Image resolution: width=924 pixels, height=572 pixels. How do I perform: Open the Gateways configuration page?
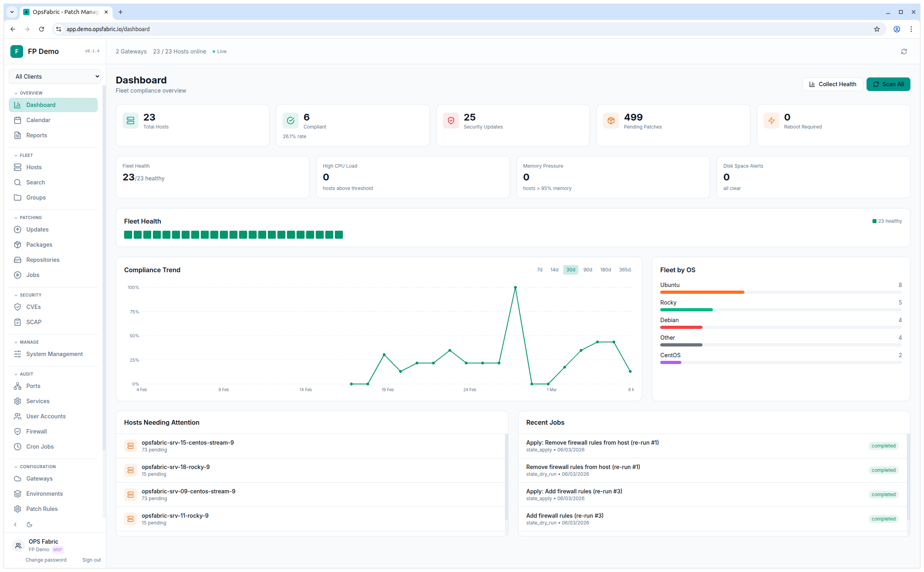pyautogui.click(x=39, y=478)
